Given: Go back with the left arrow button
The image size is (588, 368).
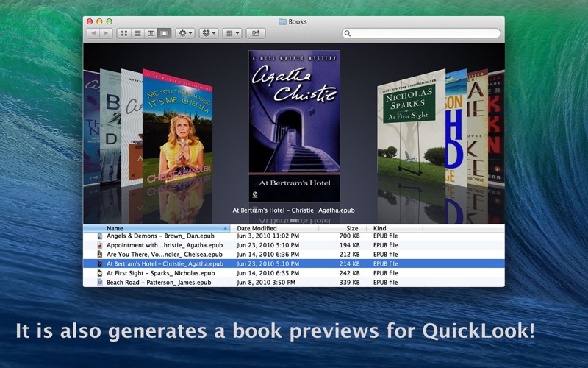Looking at the screenshot, I should (x=93, y=33).
